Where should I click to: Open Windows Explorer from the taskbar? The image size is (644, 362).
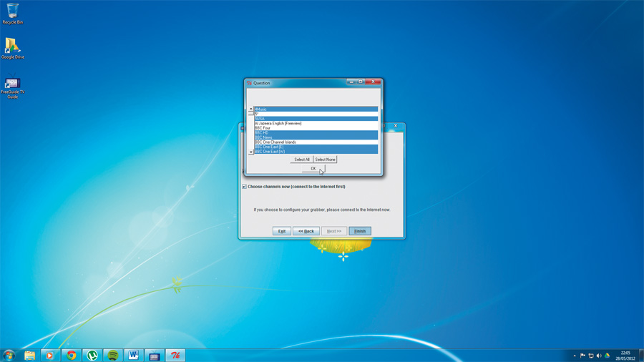(x=29, y=355)
